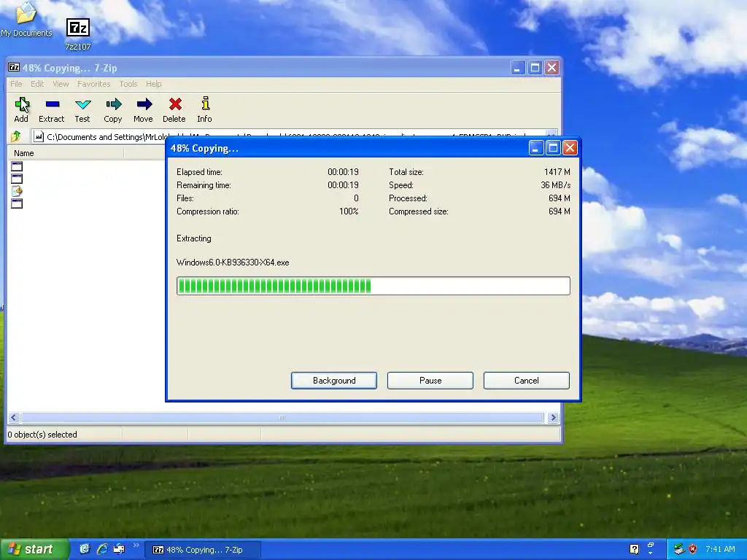
Task: Click the Total size value 1417 M
Action: pyautogui.click(x=557, y=172)
